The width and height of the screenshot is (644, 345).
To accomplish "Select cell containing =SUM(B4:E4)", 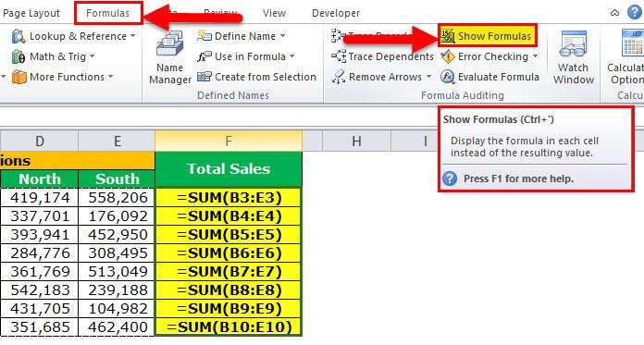I will [229, 216].
